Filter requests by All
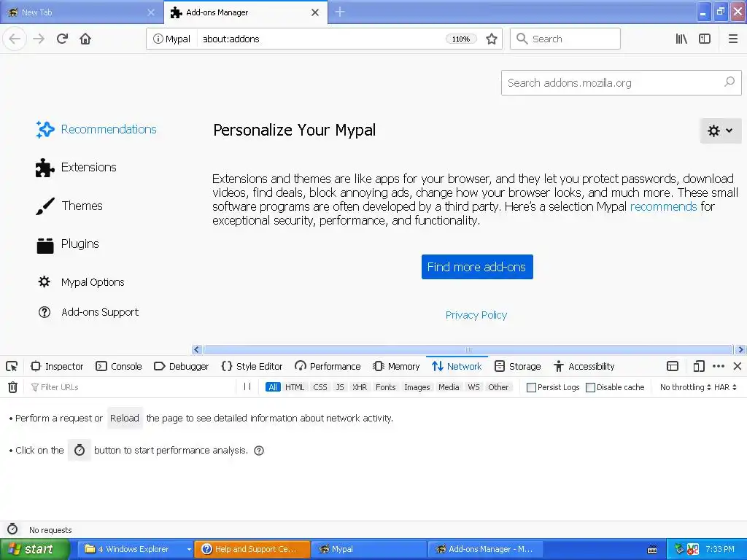The image size is (747, 560). [x=273, y=387]
